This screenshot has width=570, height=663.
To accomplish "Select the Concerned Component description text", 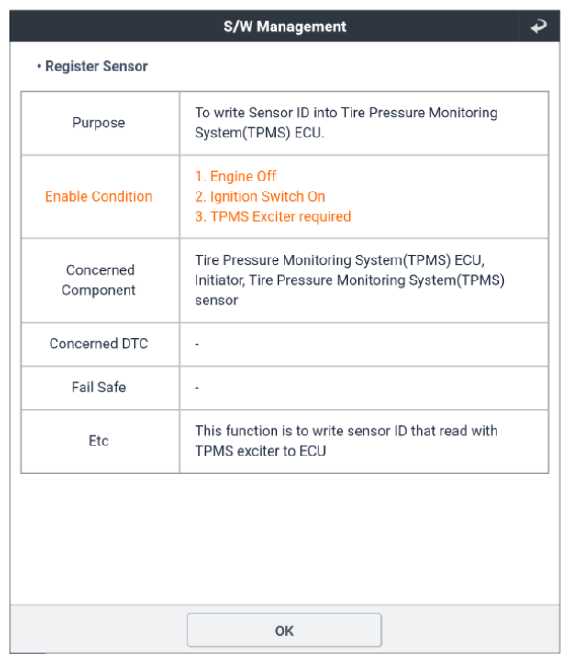I will coord(350,280).
